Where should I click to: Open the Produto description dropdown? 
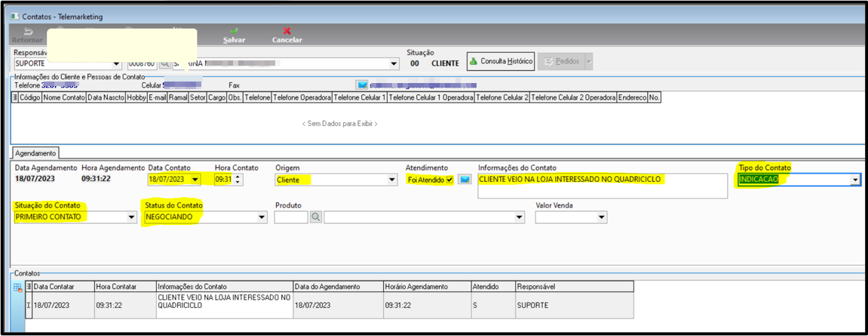pos(519,217)
